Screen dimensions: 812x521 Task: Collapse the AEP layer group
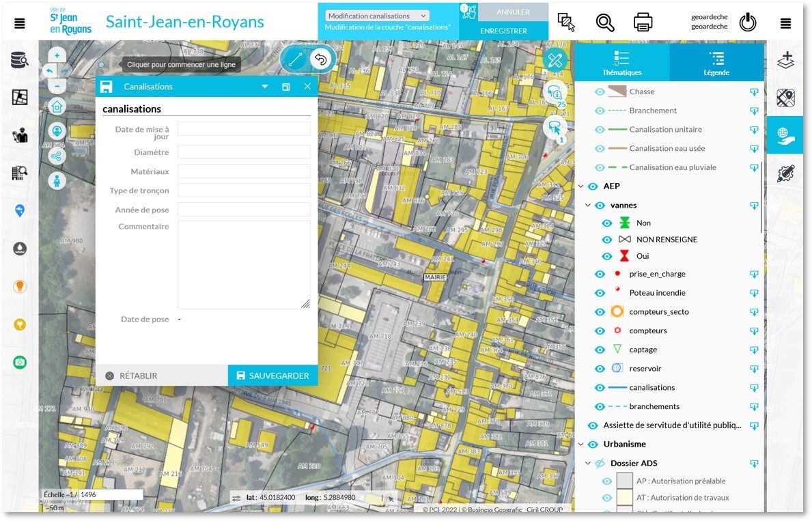[x=581, y=186]
